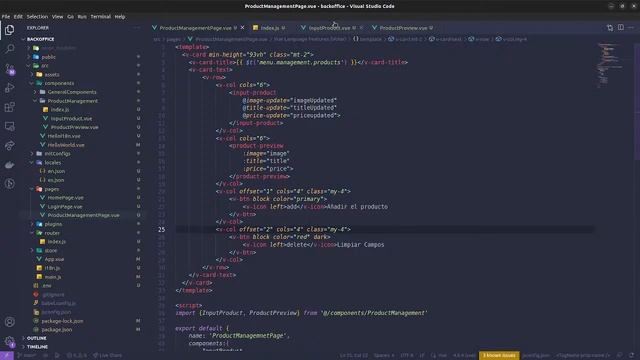
Task: Click the code minimap overview
Action: [x=610, y=65]
